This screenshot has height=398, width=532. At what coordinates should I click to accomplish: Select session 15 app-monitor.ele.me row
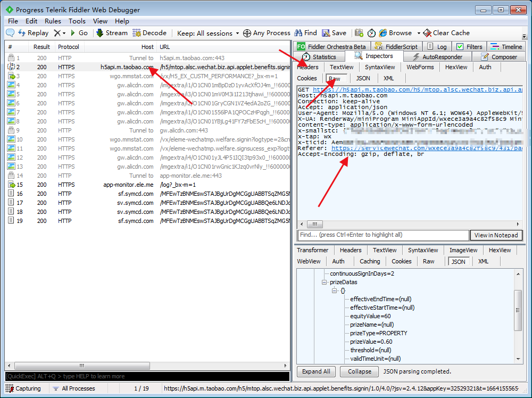[x=147, y=185]
